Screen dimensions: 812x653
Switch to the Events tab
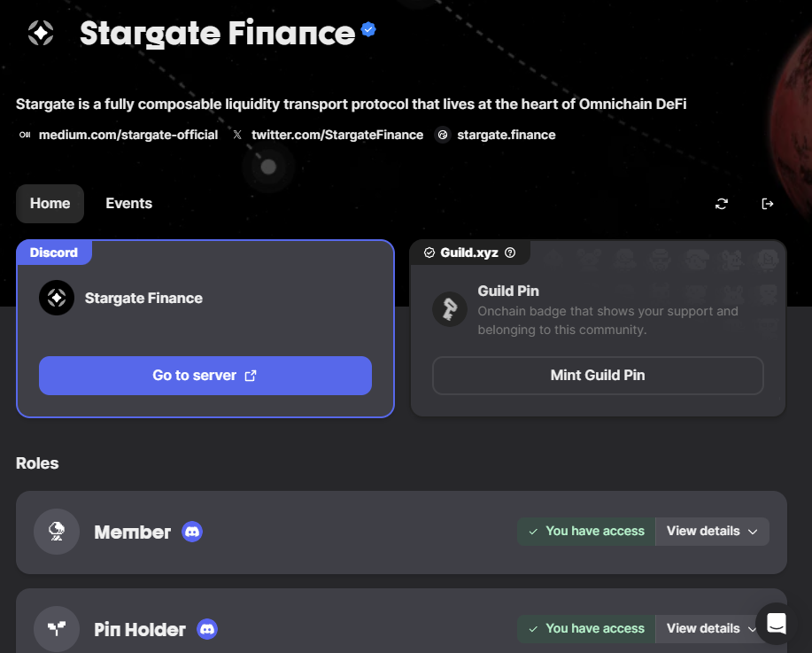128,203
